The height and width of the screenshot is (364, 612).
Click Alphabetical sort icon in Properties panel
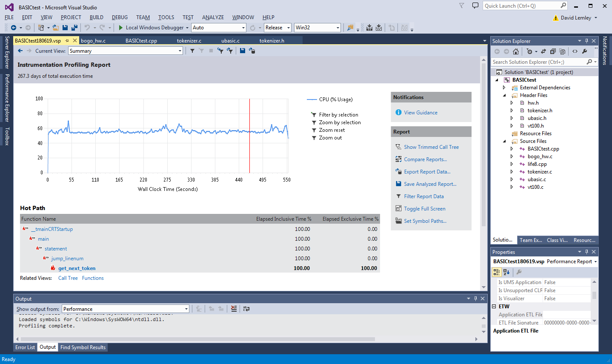[x=506, y=272]
